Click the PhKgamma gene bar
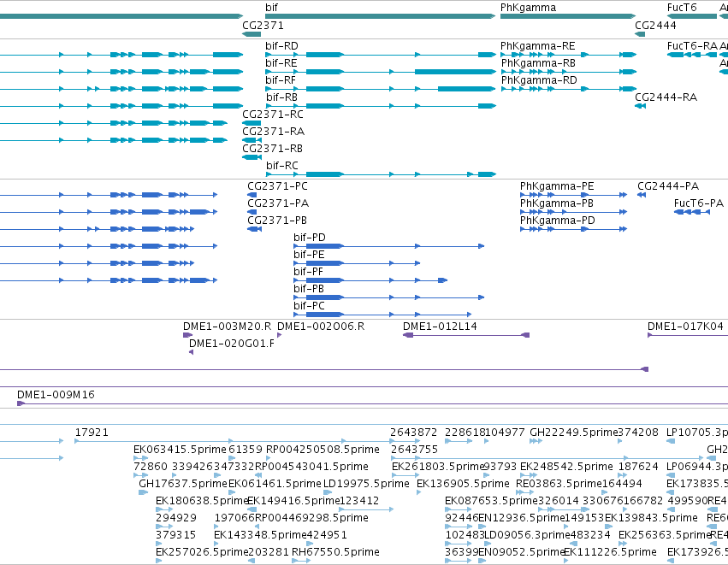 coord(568,16)
